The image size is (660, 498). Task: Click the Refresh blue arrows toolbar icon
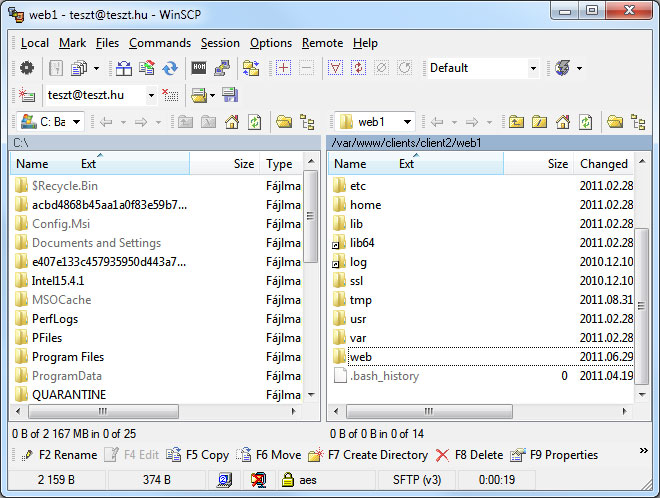click(170, 68)
